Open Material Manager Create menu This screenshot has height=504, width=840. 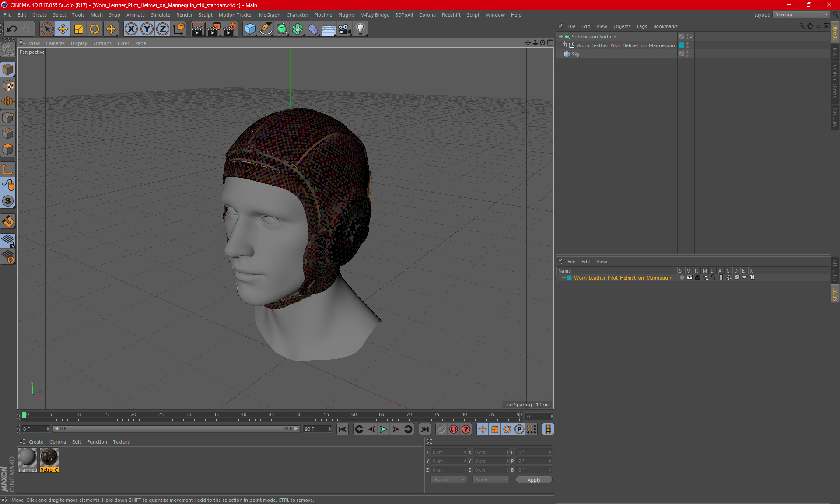click(36, 442)
